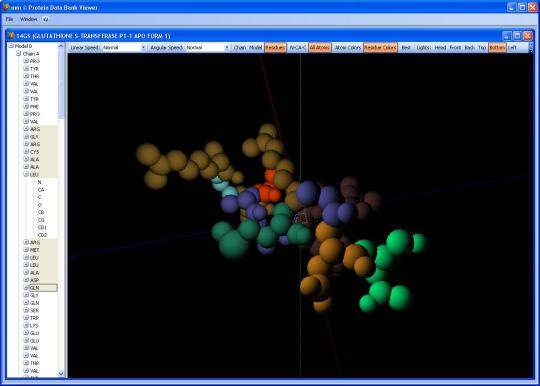Image resolution: width=540 pixels, height=386 pixels.
Task: Toggle the Top light
Action: pos(482,48)
